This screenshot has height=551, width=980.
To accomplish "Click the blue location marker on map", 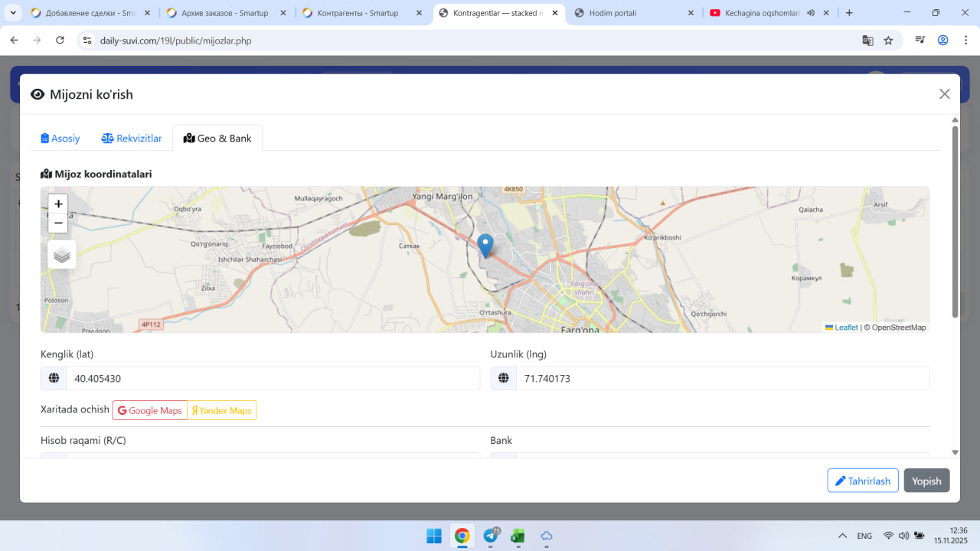I will pyautogui.click(x=485, y=246).
